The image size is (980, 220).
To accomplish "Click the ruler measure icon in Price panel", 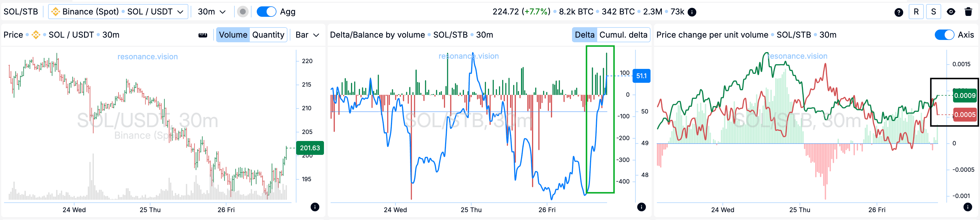I will [x=203, y=35].
